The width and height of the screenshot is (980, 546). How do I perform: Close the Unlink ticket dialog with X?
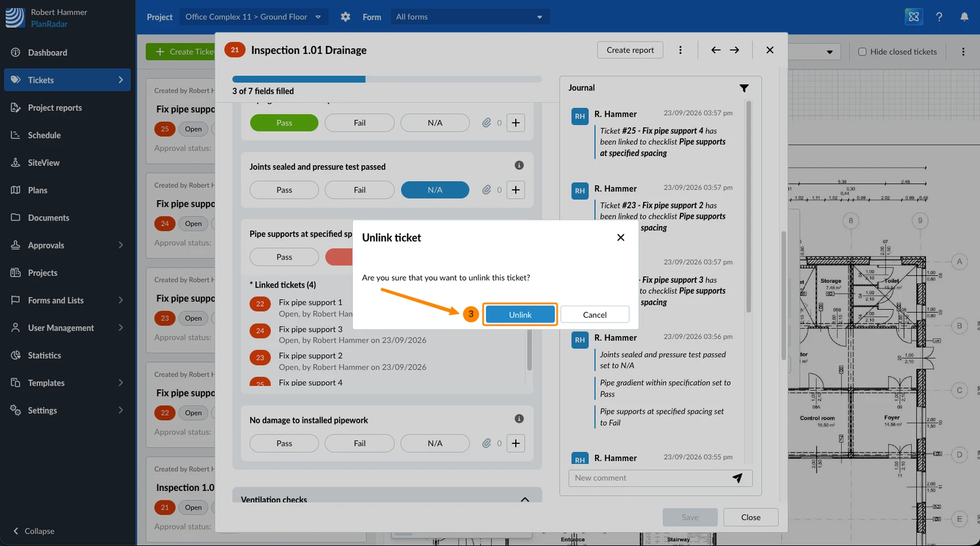[x=620, y=237]
